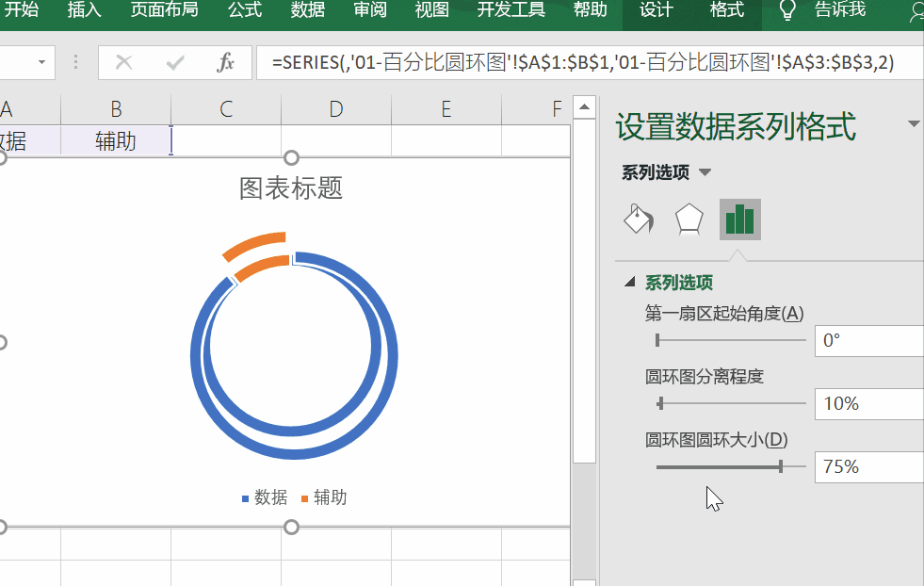Screen dimensions: 924x586
Task: Select cell B1 containing 辅助
Action: (x=116, y=140)
